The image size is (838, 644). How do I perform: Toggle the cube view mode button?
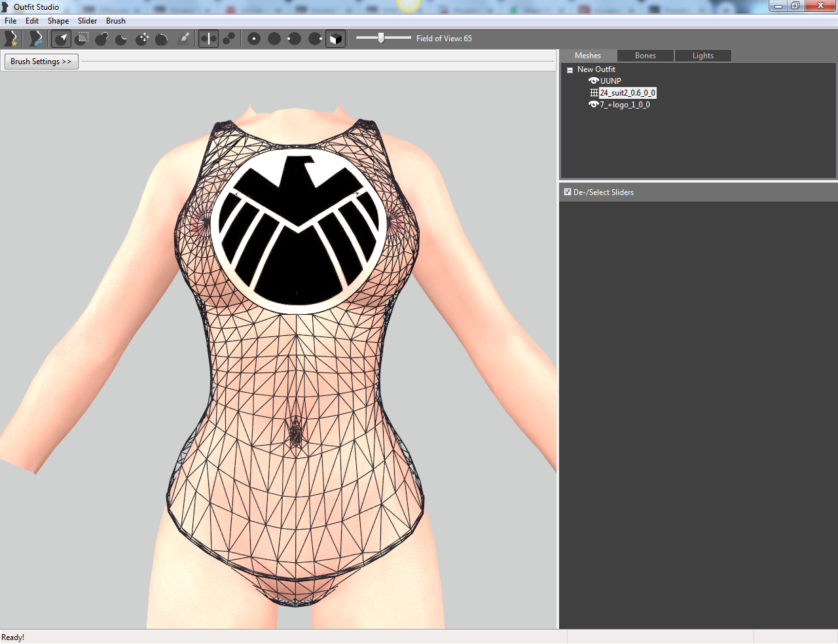tap(335, 39)
